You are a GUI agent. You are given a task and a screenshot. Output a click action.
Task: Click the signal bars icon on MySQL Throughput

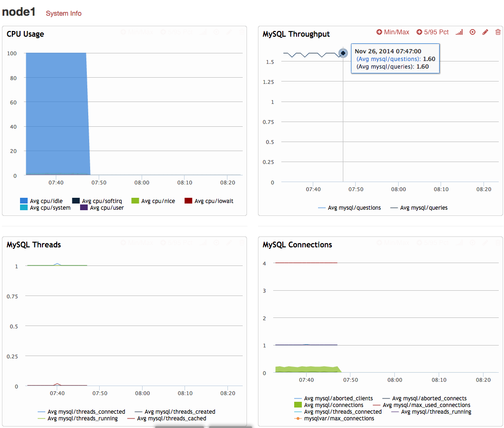(x=459, y=32)
